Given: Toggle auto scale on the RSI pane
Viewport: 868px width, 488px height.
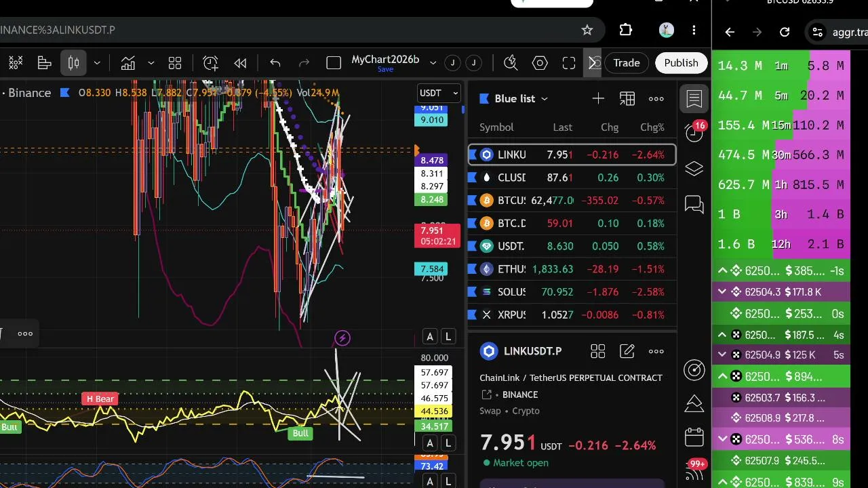Looking at the screenshot, I should coord(430,443).
